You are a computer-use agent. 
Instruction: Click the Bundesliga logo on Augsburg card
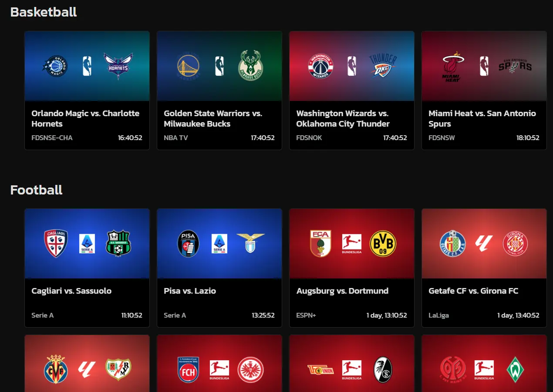pos(351,244)
